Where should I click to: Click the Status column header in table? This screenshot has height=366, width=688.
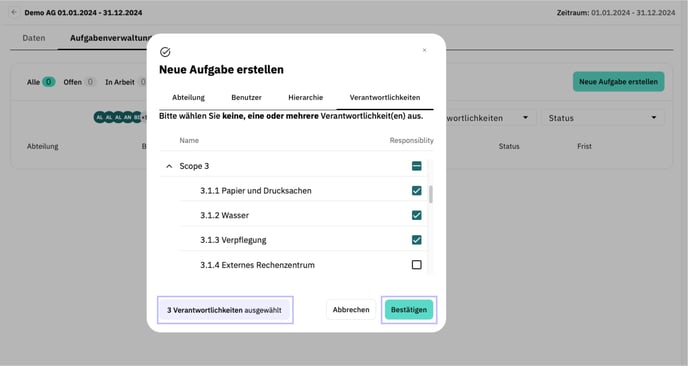coord(509,146)
